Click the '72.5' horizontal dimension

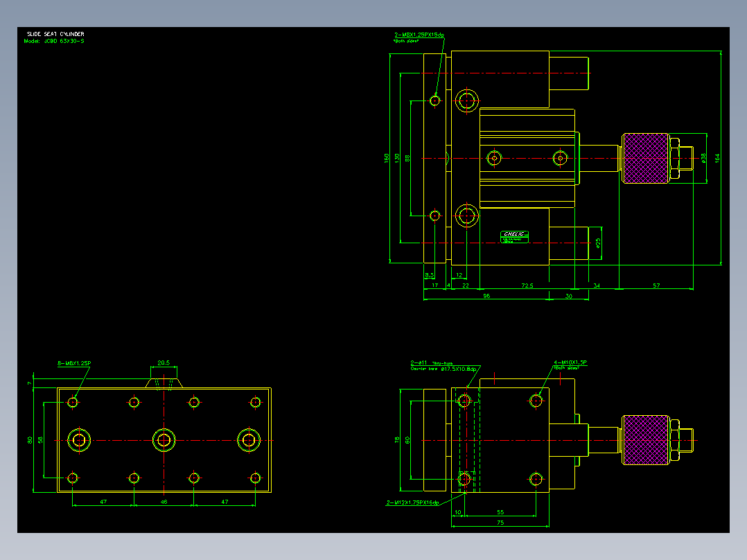pos(527,286)
